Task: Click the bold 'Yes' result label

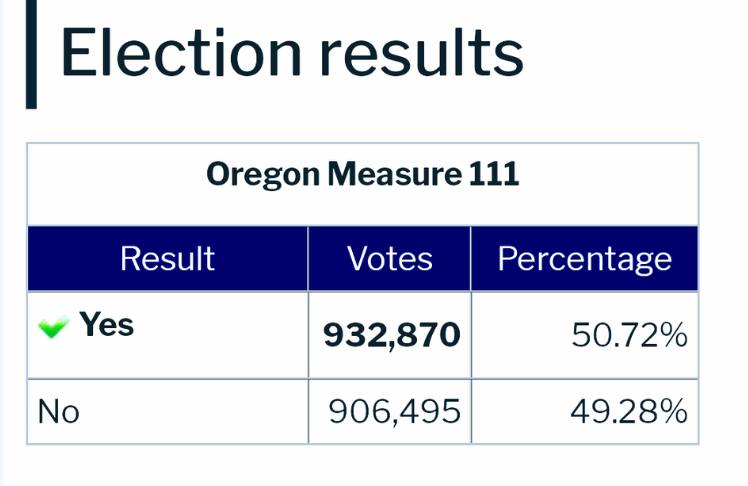Action: tap(106, 325)
